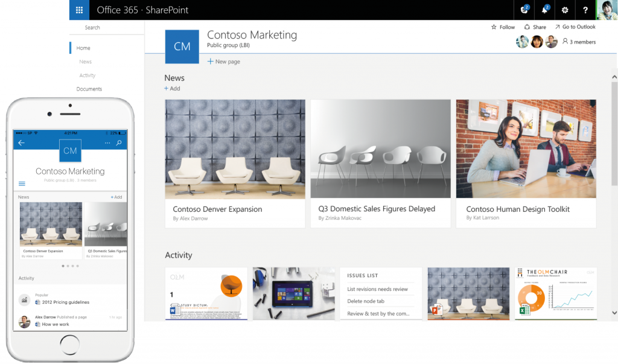Click the vertical scrollbar thumb
Viewport: 618px width, 364px height.
click(x=614, y=133)
